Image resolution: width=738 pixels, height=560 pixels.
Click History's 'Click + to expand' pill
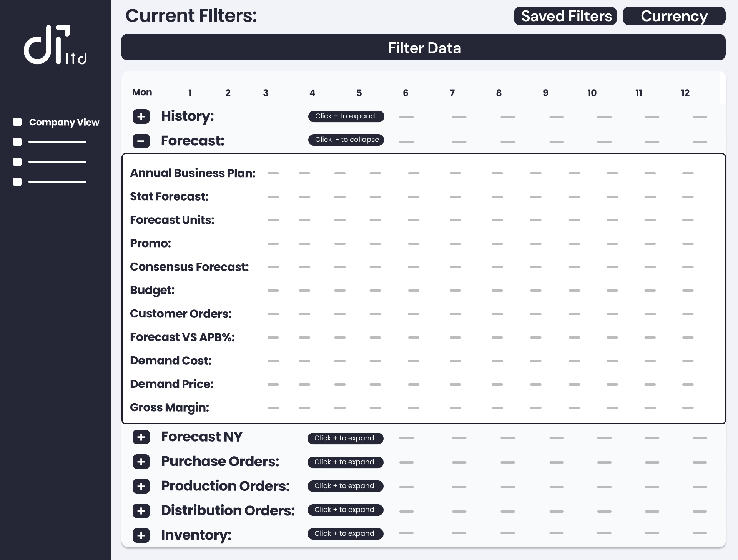click(346, 116)
